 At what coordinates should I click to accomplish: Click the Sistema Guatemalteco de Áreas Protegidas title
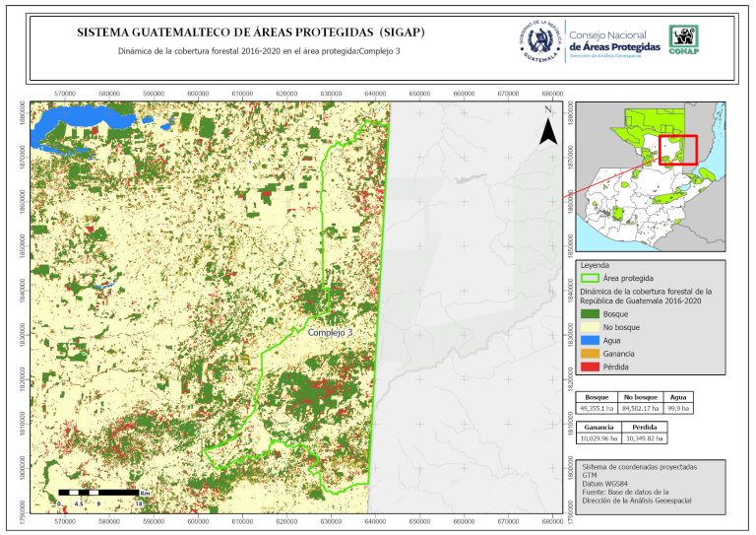click(251, 32)
